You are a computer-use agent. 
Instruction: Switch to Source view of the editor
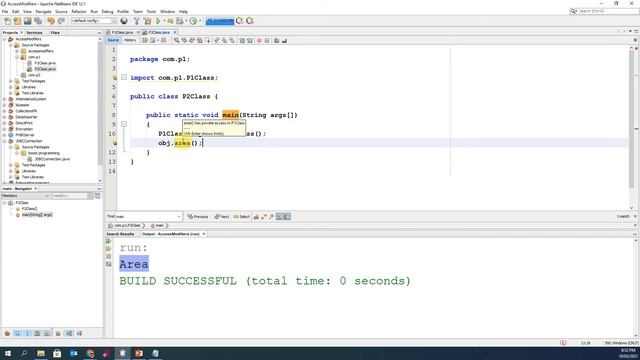[x=113, y=40]
